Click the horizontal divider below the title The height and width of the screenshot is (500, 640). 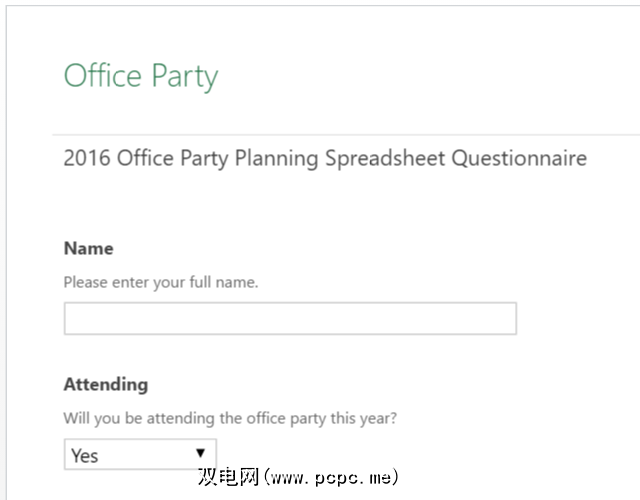coord(345,133)
